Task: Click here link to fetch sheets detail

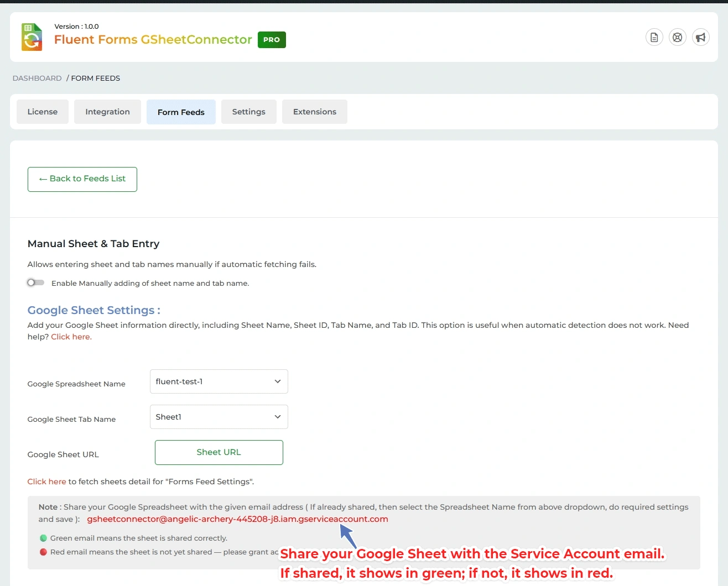Action: tap(46, 482)
